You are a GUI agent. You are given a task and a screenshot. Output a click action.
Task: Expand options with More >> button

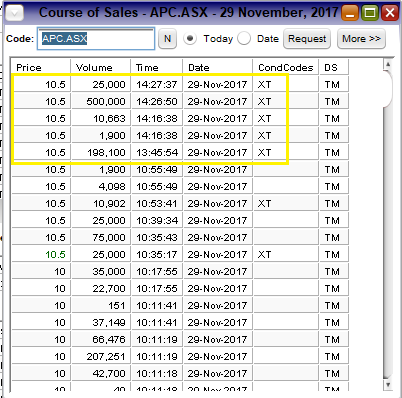361,39
